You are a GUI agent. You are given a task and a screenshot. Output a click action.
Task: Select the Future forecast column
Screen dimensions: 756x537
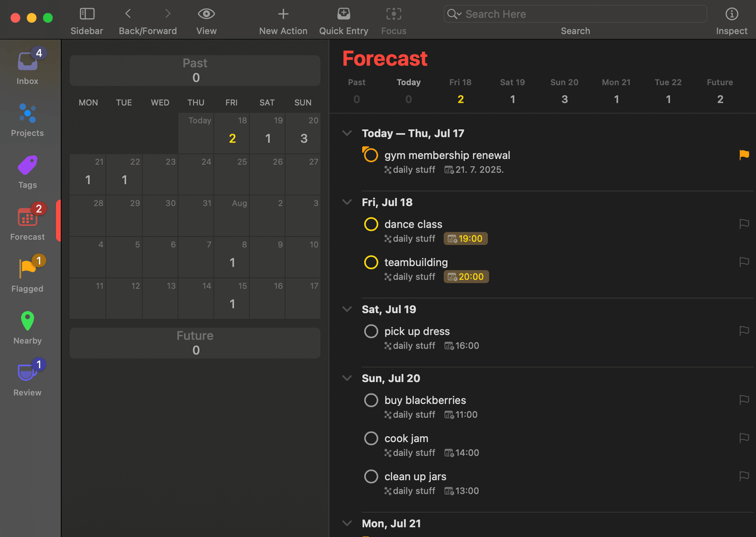tap(719, 89)
